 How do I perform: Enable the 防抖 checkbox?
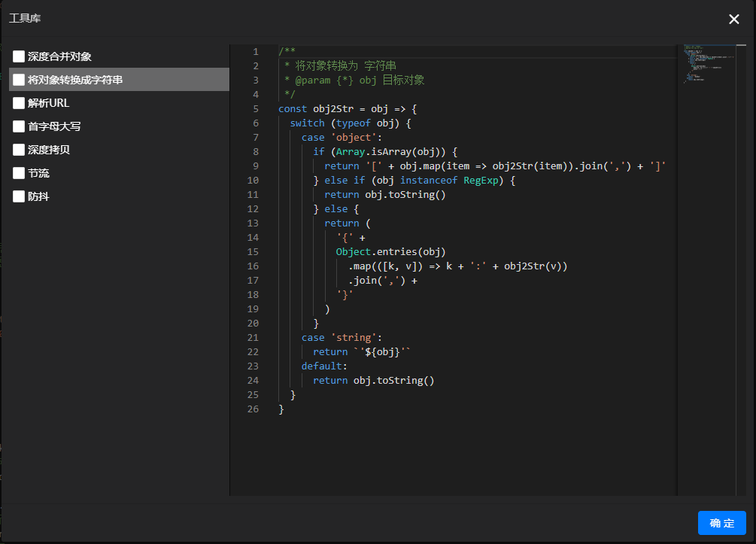[19, 197]
